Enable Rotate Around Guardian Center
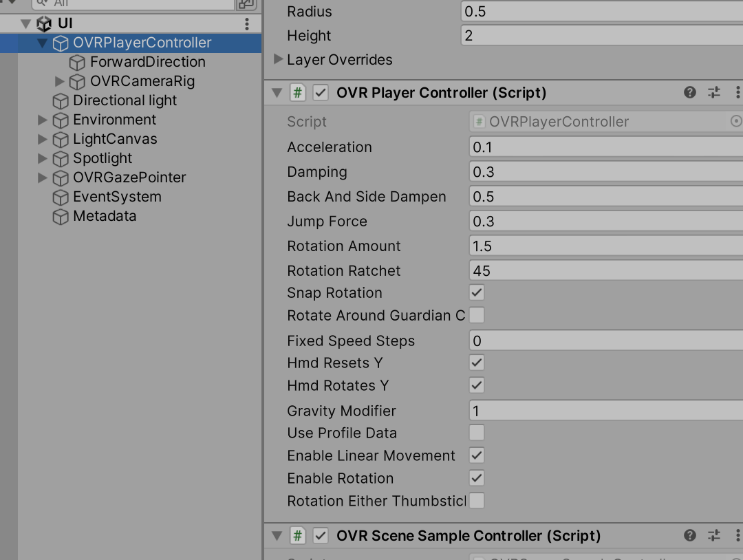This screenshot has height=560, width=743. (x=477, y=315)
